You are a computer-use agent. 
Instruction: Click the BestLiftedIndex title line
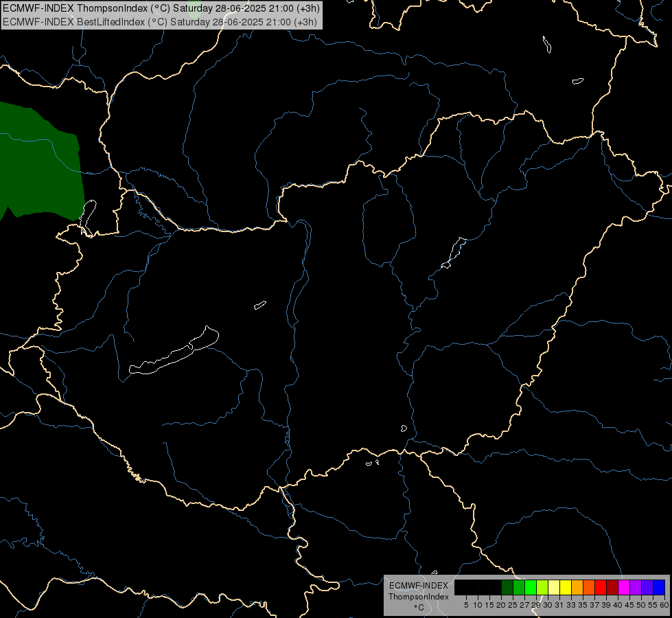pos(160,22)
